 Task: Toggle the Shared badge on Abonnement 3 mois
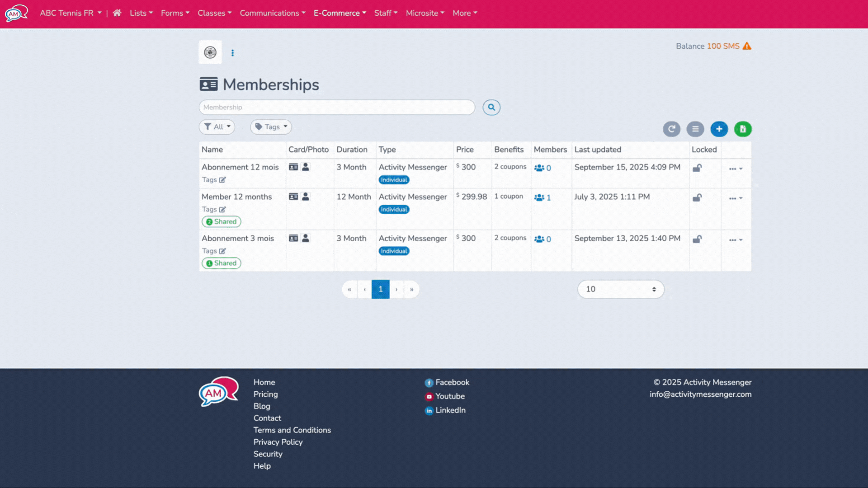coord(221,263)
